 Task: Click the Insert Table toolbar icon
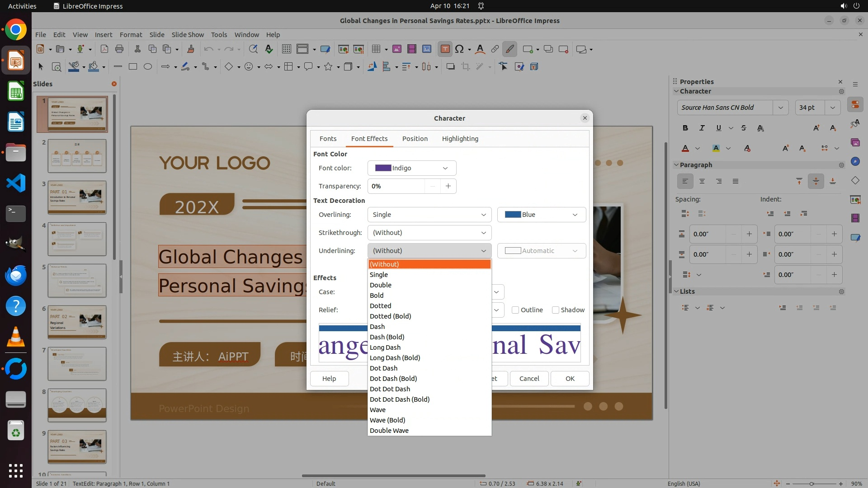click(376, 49)
